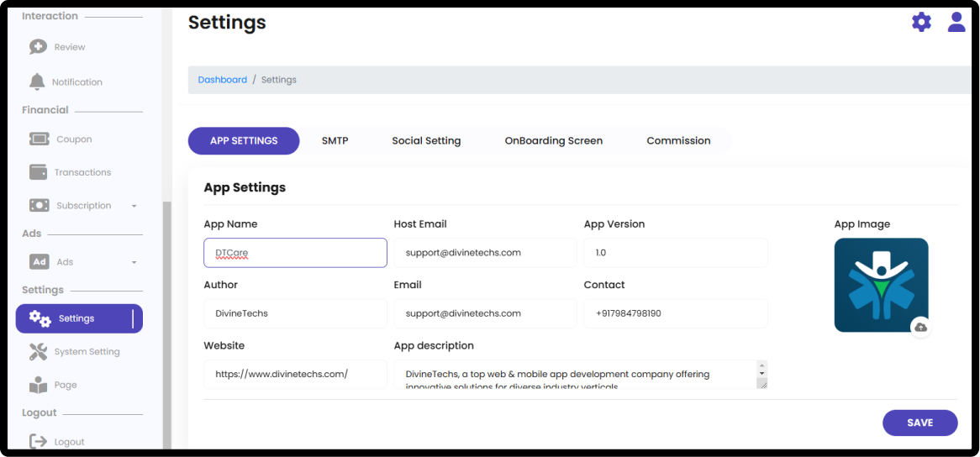Click the App Name input field
Image resolution: width=980 pixels, height=457 pixels.
(x=295, y=253)
